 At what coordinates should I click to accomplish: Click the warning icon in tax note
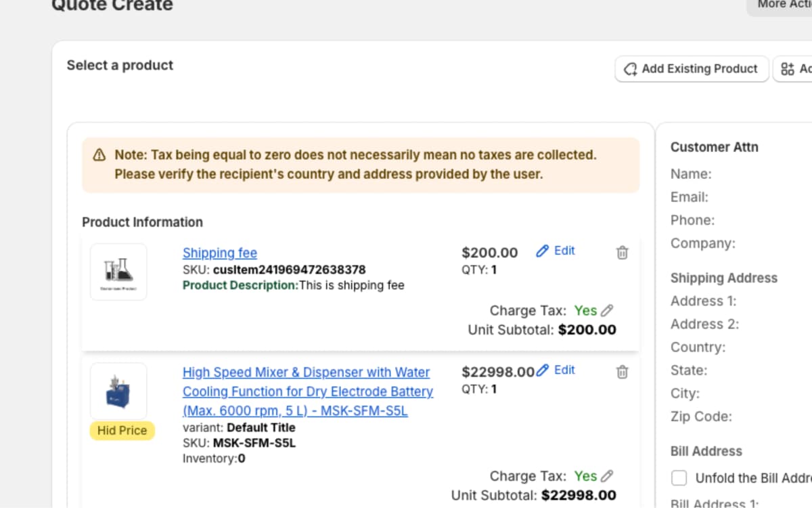point(99,155)
